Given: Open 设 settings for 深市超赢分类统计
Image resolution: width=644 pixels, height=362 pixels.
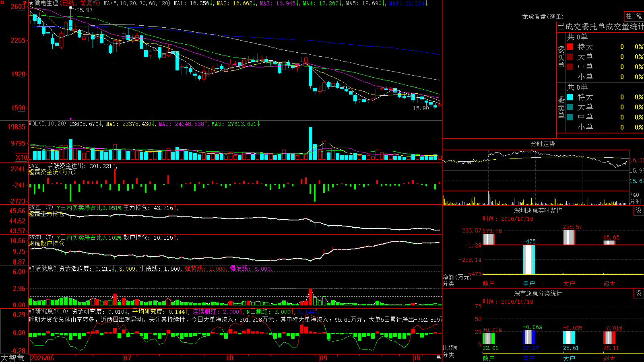Looking at the screenshot, I should tap(639, 293).
